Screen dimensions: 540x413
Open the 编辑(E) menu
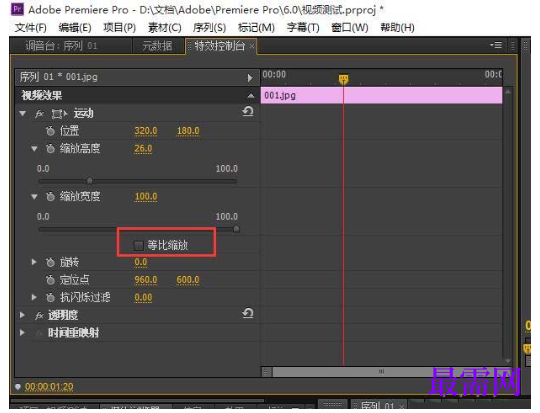point(75,28)
